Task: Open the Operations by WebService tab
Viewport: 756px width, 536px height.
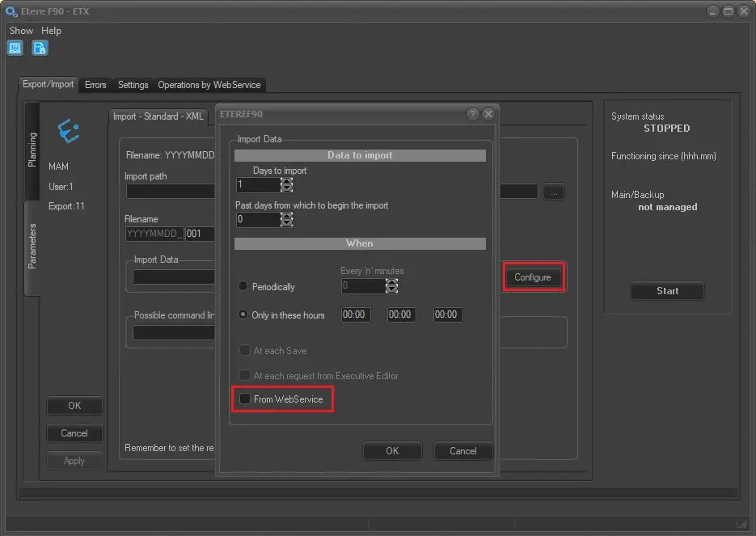Action: click(x=209, y=85)
